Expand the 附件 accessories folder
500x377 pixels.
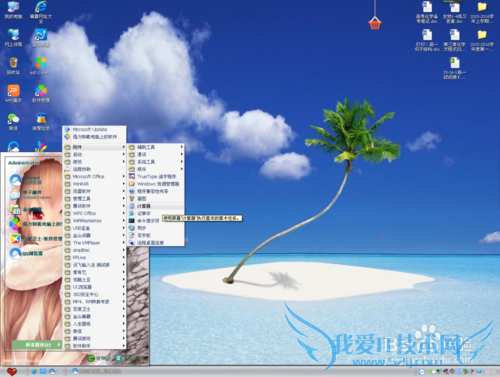(x=95, y=147)
